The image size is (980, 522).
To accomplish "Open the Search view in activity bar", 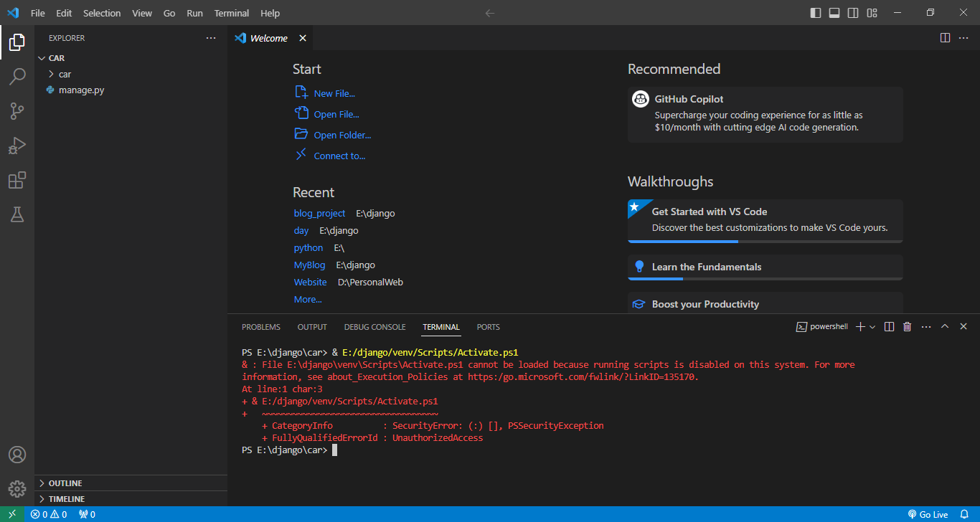I will pos(17,77).
